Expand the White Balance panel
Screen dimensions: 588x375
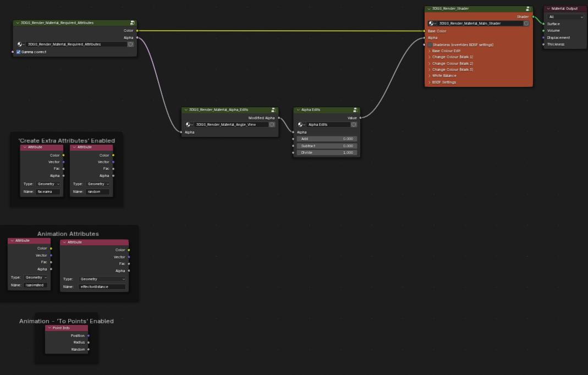pyautogui.click(x=444, y=76)
